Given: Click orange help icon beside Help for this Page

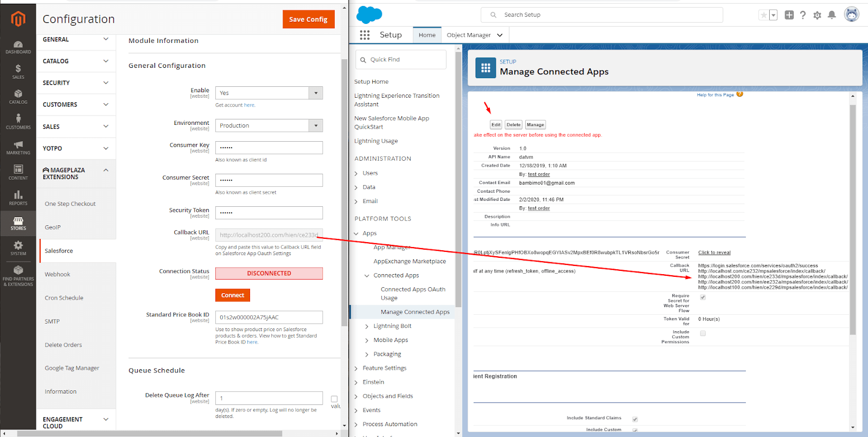Looking at the screenshot, I should 740,94.
